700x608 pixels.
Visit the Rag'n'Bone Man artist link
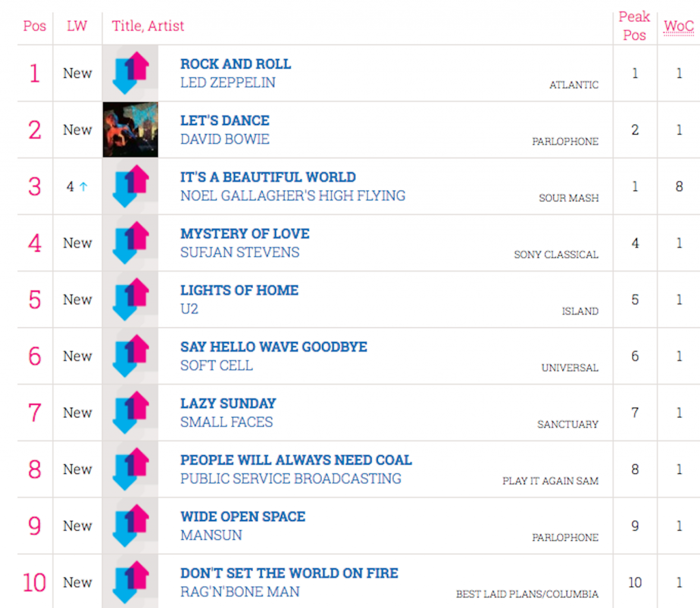(239, 592)
